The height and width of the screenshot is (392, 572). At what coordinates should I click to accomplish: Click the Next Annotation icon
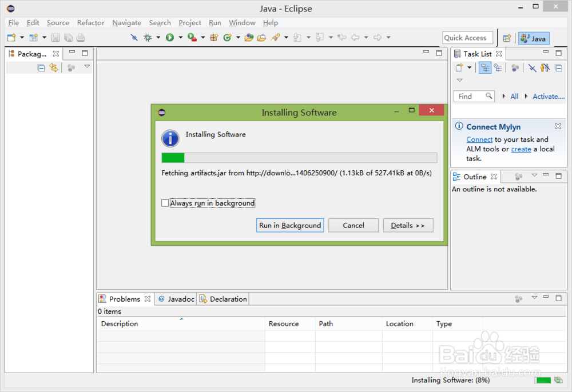click(x=297, y=38)
